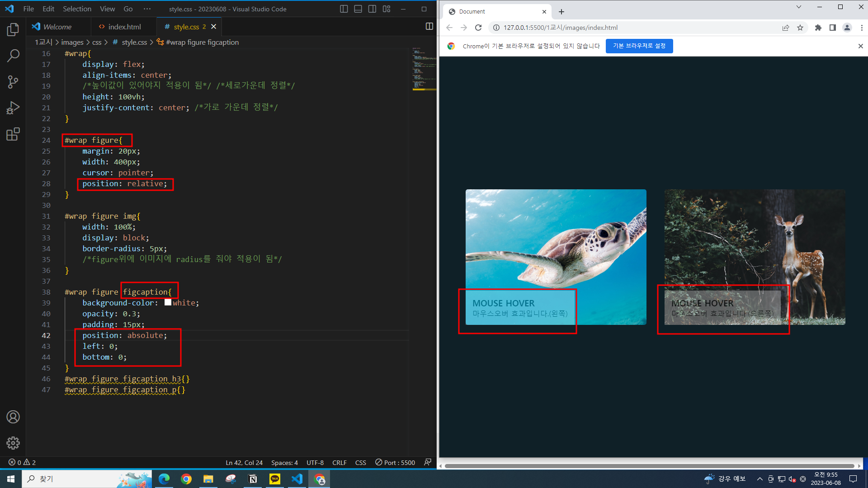Viewport: 868px width, 488px height.
Task: Click the split editor right icon
Action: pyautogui.click(x=429, y=27)
